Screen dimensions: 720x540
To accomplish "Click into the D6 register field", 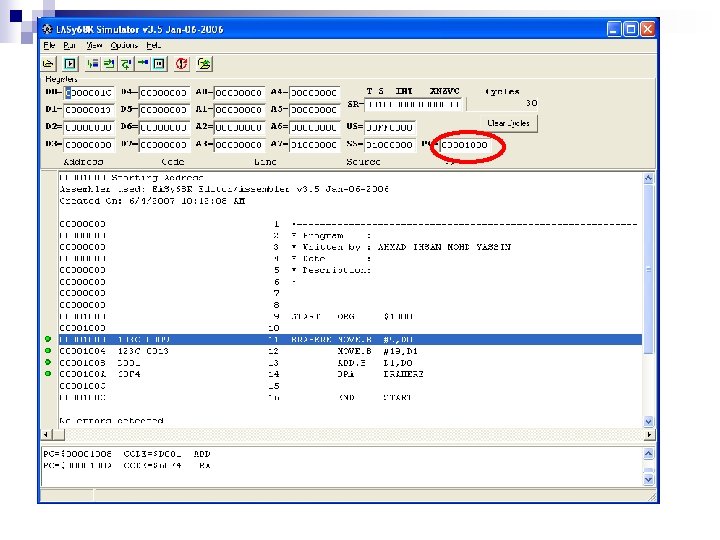I will tap(164, 127).
